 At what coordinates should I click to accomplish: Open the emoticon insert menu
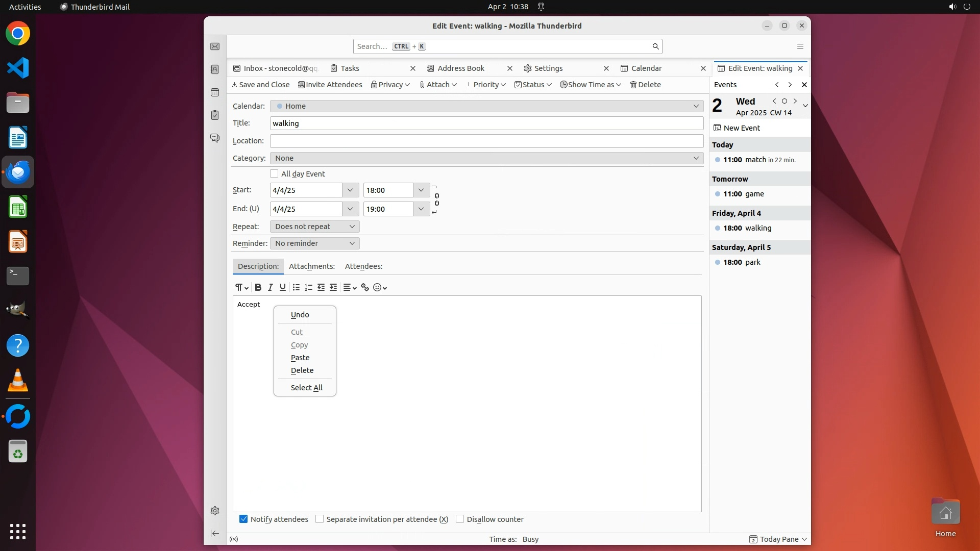(380, 287)
